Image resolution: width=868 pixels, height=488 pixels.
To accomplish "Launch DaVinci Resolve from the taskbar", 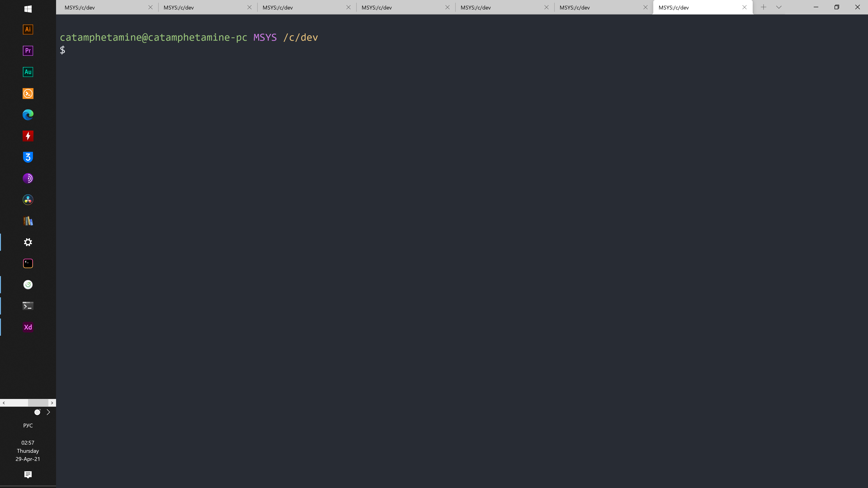I will pos(28,200).
